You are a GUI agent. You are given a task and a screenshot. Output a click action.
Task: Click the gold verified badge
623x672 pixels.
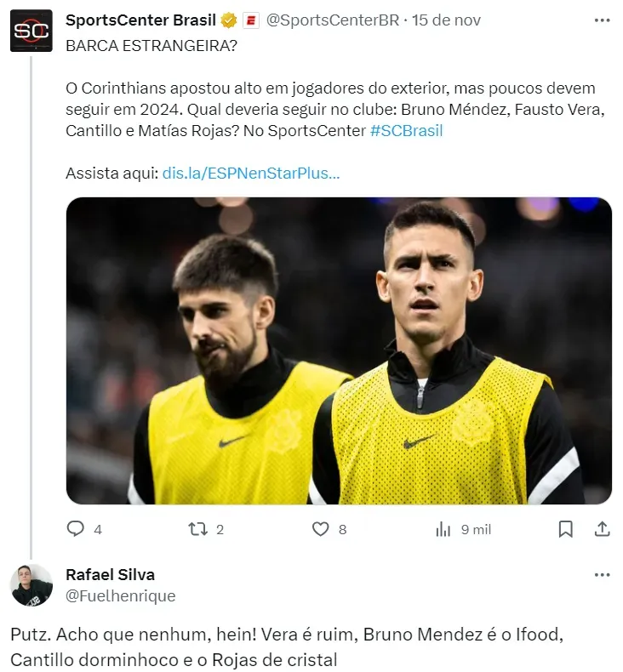click(x=229, y=20)
